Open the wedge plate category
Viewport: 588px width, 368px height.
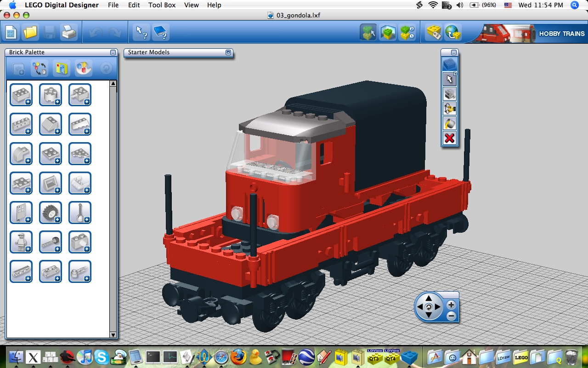(80, 154)
